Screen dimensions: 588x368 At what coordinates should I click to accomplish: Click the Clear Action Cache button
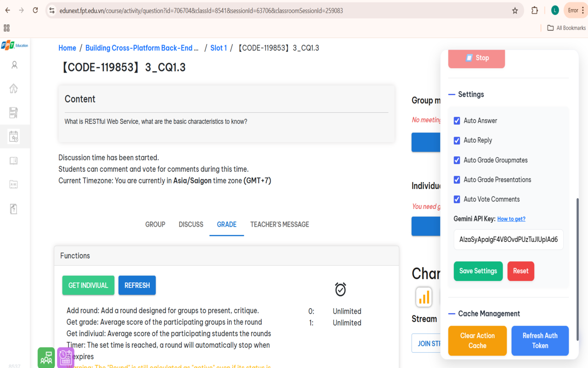pyautogui.click(x=477, y=341)
